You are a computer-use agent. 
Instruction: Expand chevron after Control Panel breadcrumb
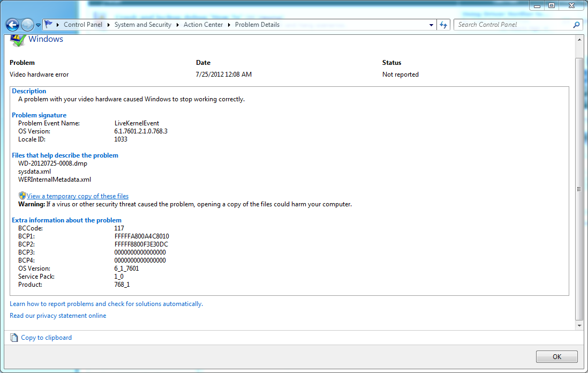(108, 25)
